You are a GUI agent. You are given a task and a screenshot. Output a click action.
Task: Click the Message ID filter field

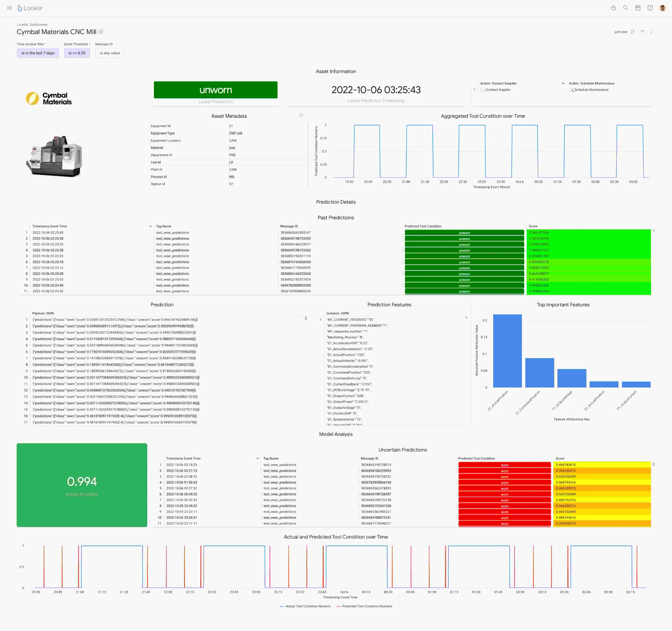[x=110, y=53]
